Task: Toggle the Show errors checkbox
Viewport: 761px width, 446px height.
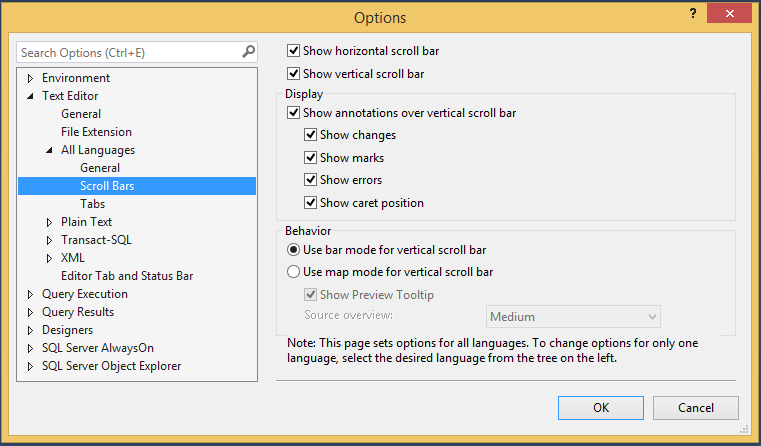Action: (x=311, y=180)
